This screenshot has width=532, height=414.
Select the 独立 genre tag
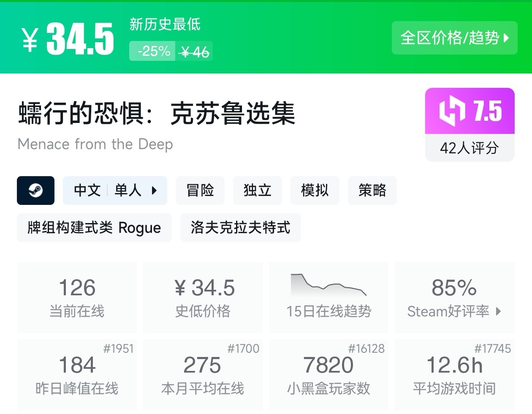[258, 191]
